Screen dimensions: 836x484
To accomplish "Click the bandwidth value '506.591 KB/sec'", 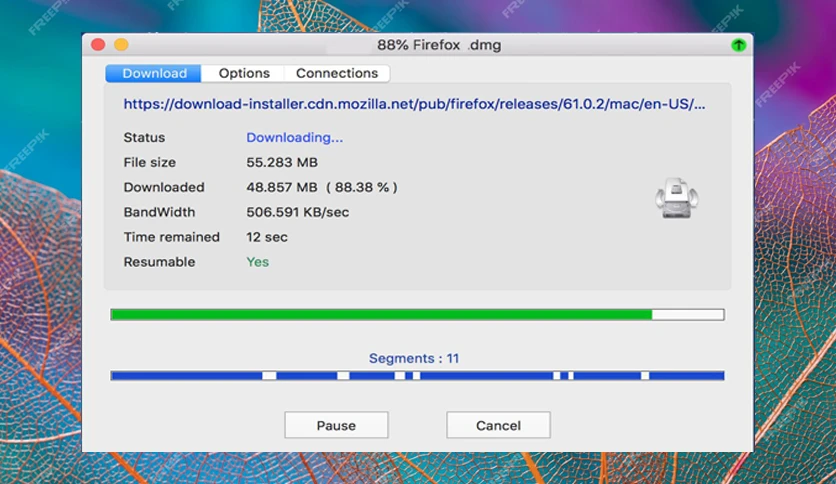I will click(x=298, y=212).
